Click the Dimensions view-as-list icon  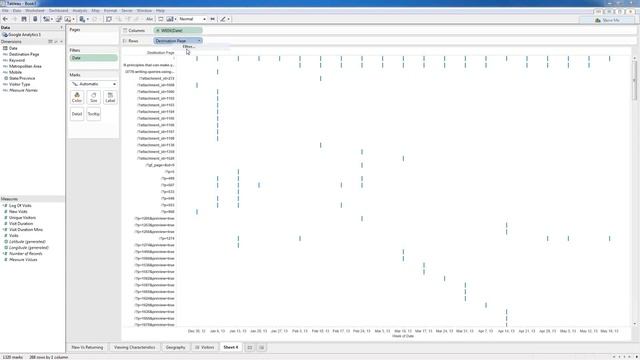pos(51,42)
